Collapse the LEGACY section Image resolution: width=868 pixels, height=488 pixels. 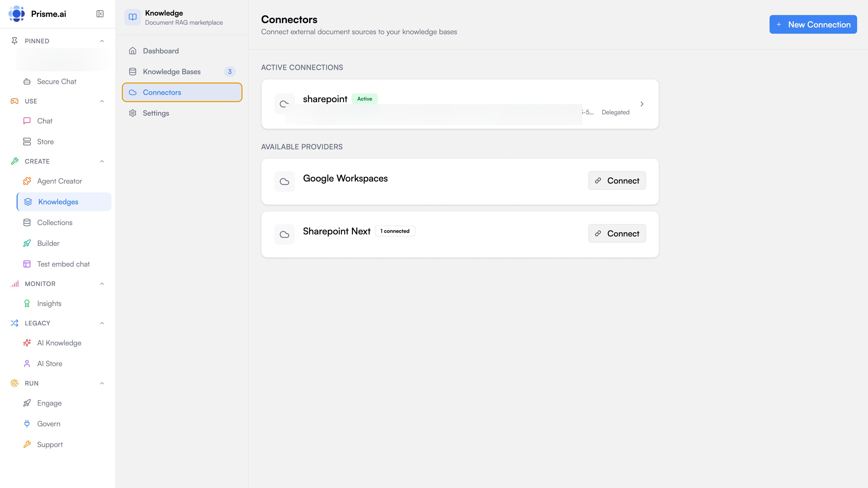[102, 323]
